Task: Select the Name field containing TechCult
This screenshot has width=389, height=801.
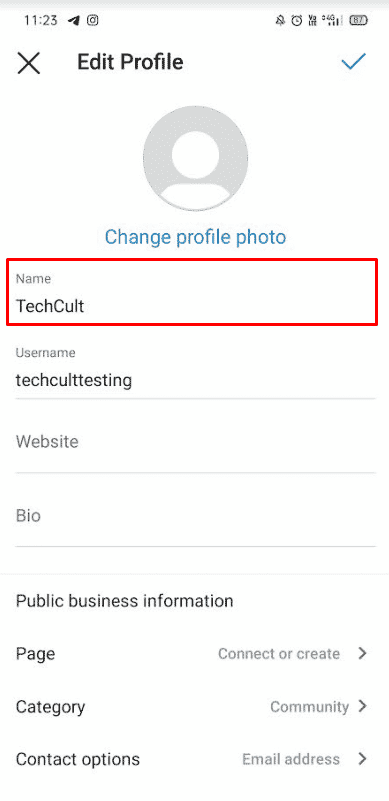Action: coord(192,292)
